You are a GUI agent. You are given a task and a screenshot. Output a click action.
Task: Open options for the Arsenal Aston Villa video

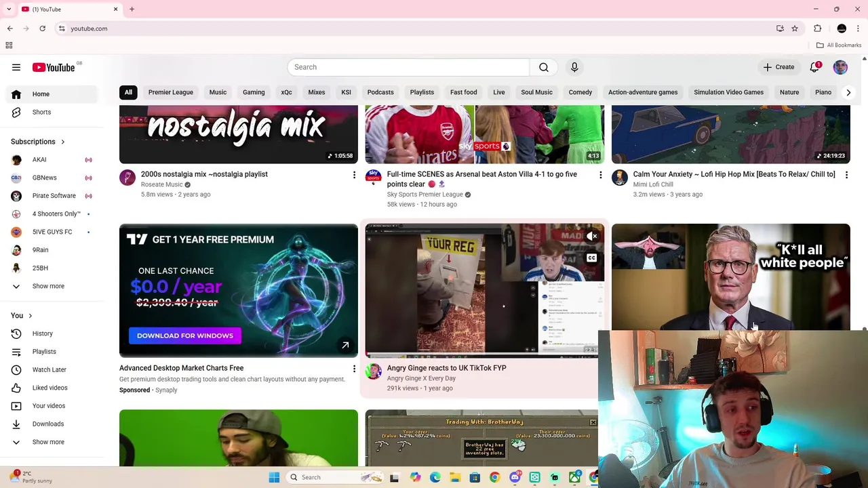coord(600,175)
